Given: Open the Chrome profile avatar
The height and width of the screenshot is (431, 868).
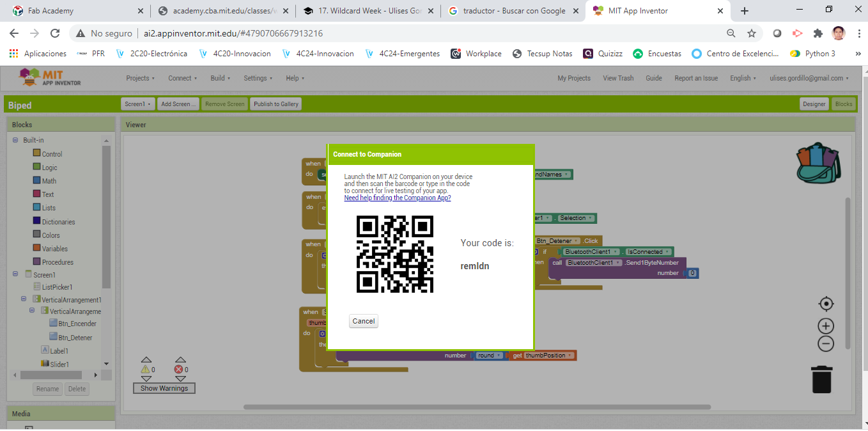Looking at the screenshot, I should pos(839,33).
